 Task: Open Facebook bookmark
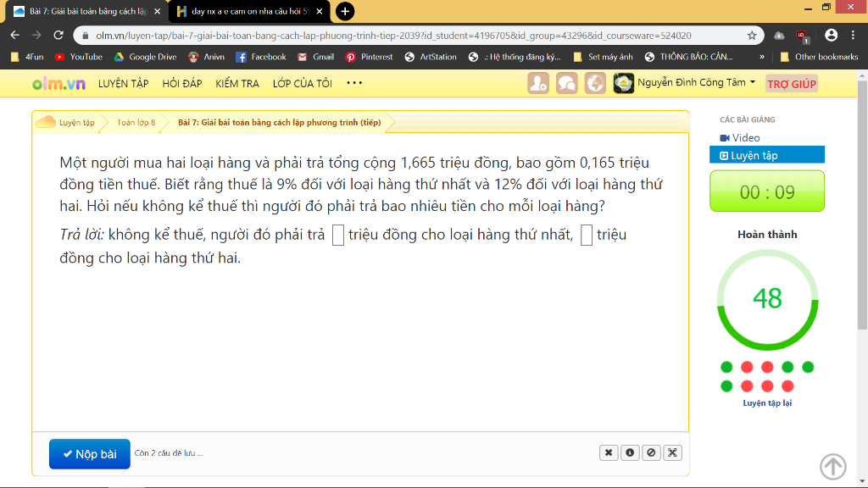(x=261, y=57)
